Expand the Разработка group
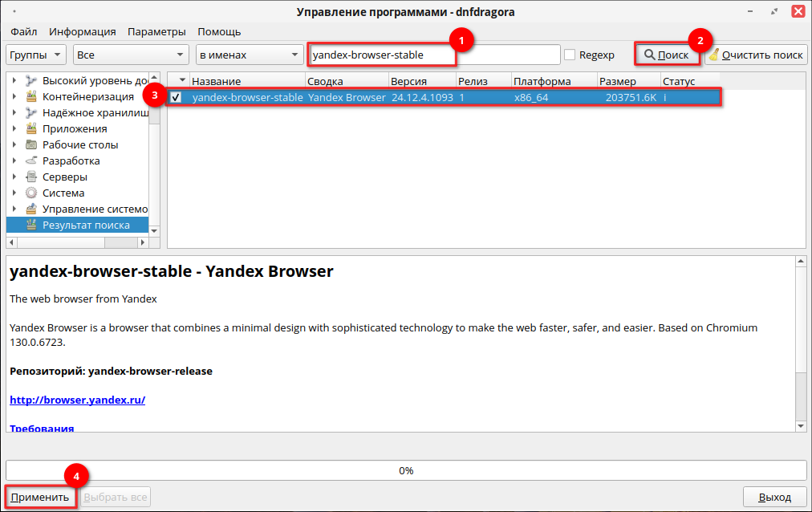 pyautogui.click(x=14, y=161)
